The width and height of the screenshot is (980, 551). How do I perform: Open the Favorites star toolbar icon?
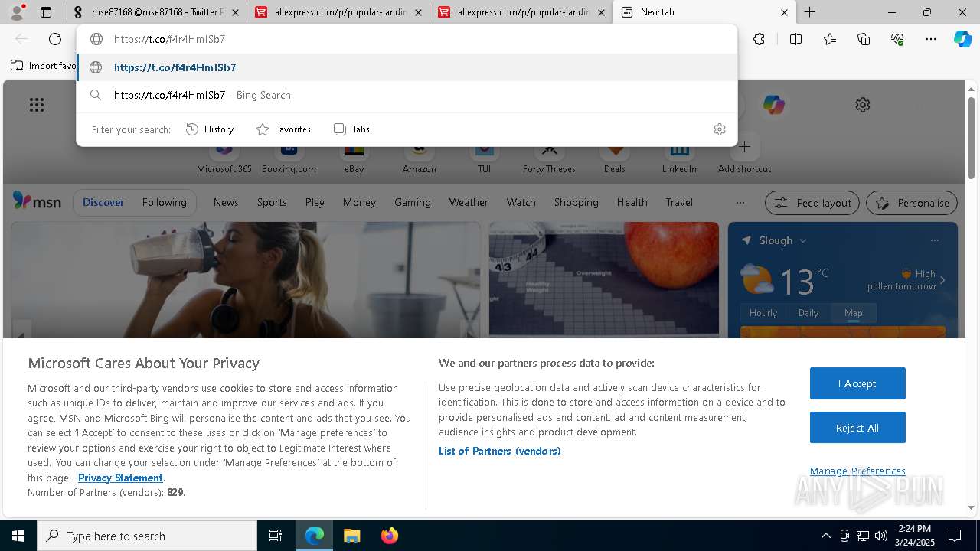830,39
